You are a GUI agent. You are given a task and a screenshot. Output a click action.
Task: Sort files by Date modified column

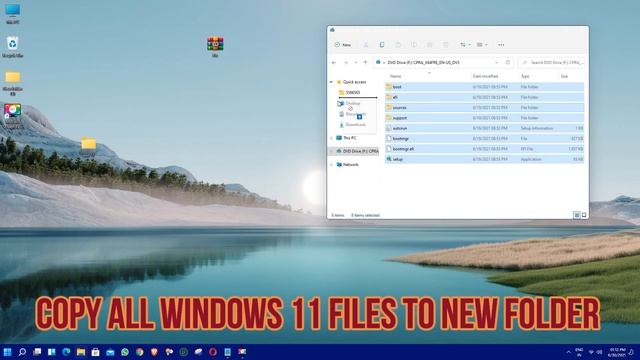(485, 76)
